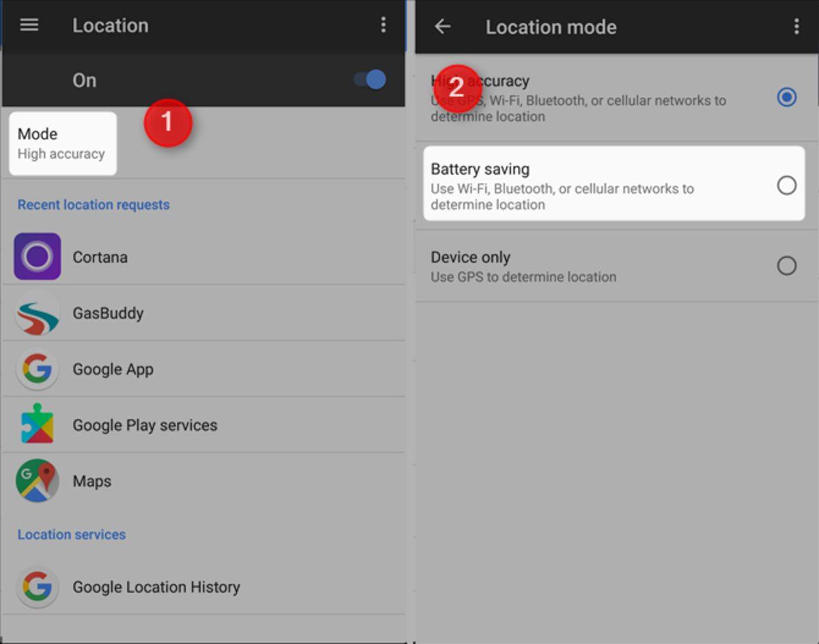819x644 pixels.
Task: Select the High accuracy radio button
Action: [786, 98]
